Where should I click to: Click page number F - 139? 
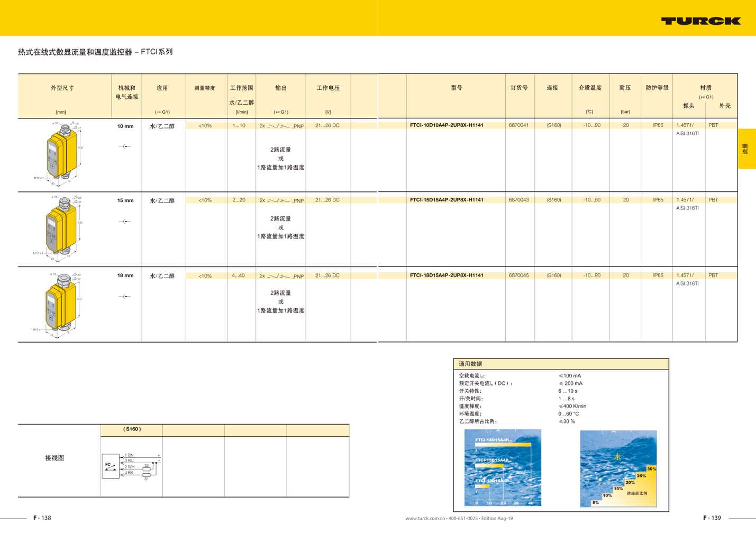[712, 518]
